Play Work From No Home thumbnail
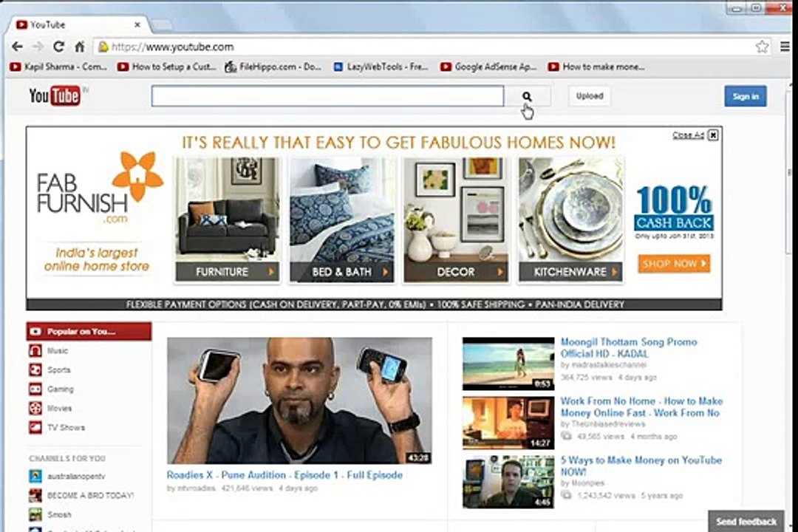 click(x=508, y=423)
